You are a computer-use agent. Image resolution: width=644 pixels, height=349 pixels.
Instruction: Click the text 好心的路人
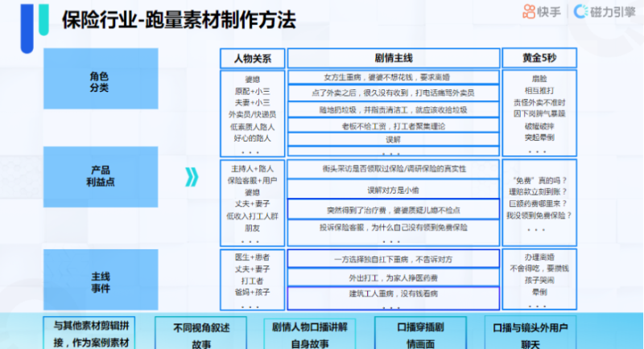click(x=252, y=138)
